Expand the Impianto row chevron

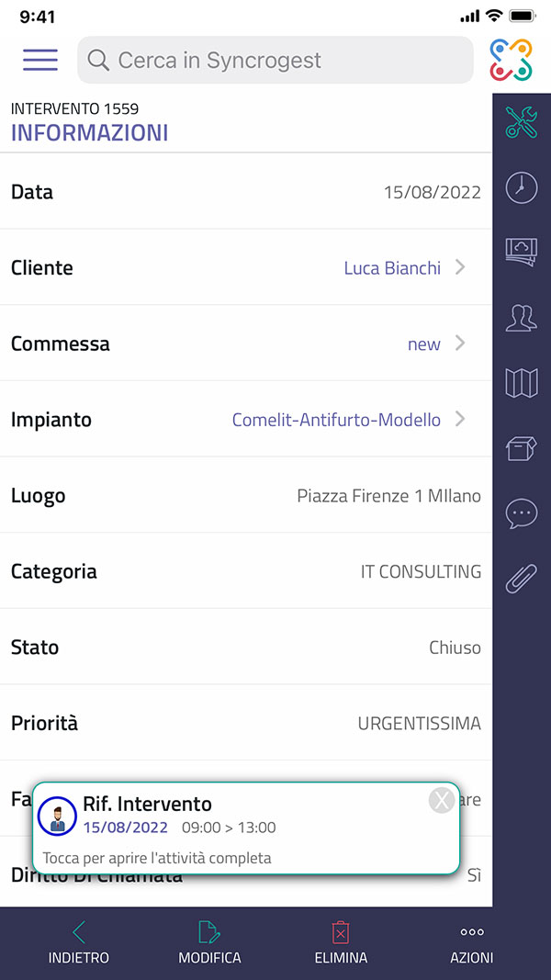[461, 420]
